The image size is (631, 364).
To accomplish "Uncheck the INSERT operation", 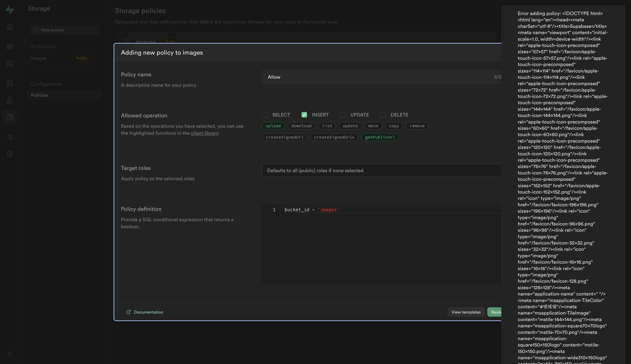I will 304,115.
